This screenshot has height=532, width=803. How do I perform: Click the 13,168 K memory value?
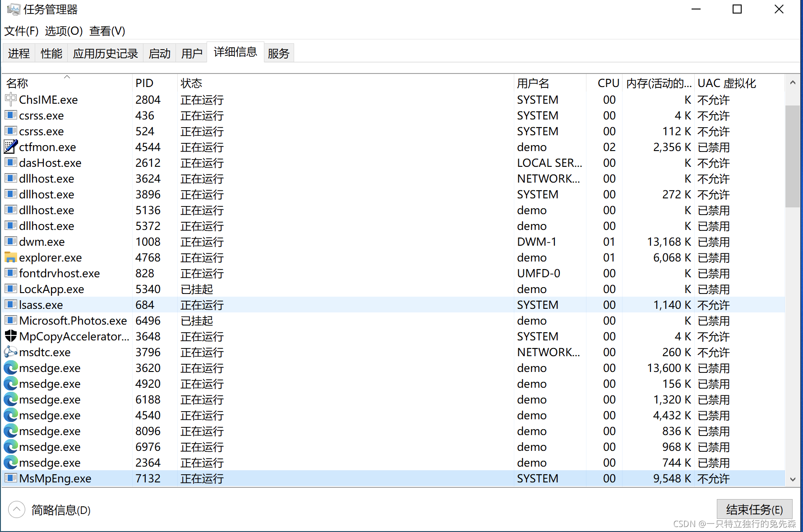point(669,242)
